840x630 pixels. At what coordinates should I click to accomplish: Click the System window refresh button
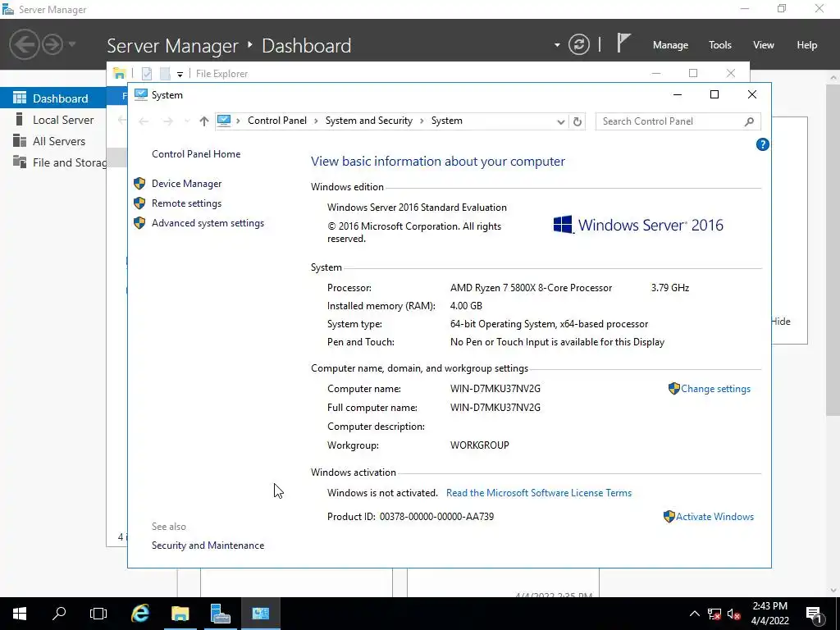(577, 121)
